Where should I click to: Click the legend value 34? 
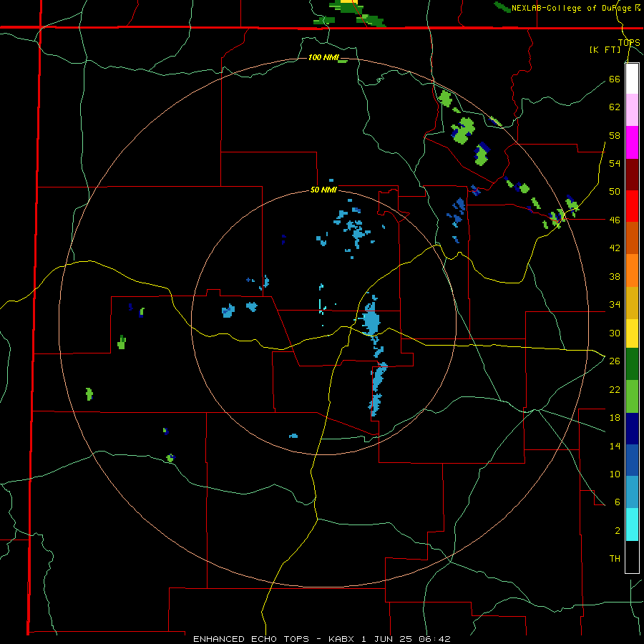tap(615, 304)
